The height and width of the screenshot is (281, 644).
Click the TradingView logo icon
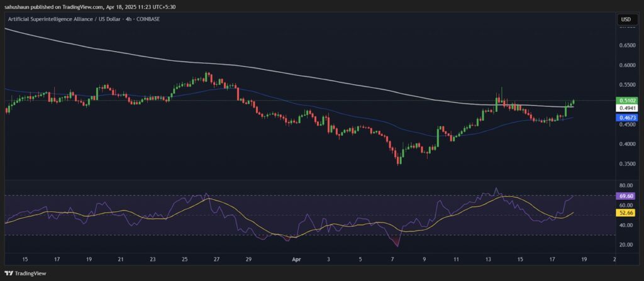pos(8,273)
